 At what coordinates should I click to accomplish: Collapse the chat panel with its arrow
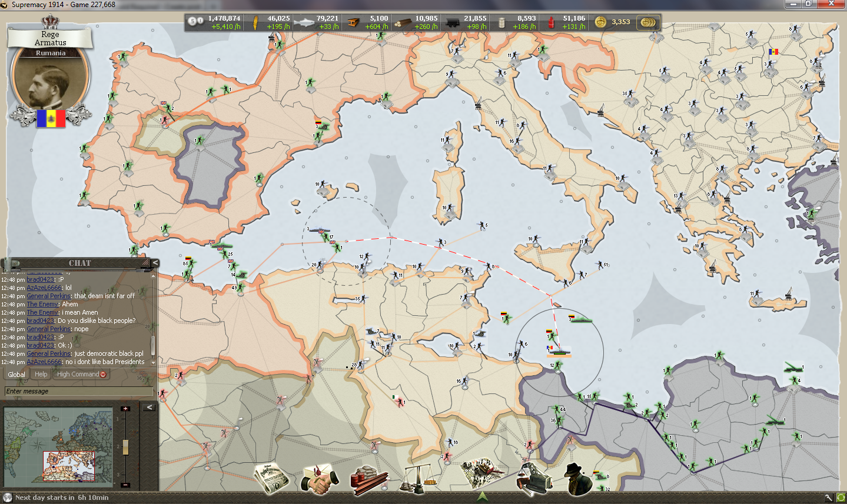[155, 263]
